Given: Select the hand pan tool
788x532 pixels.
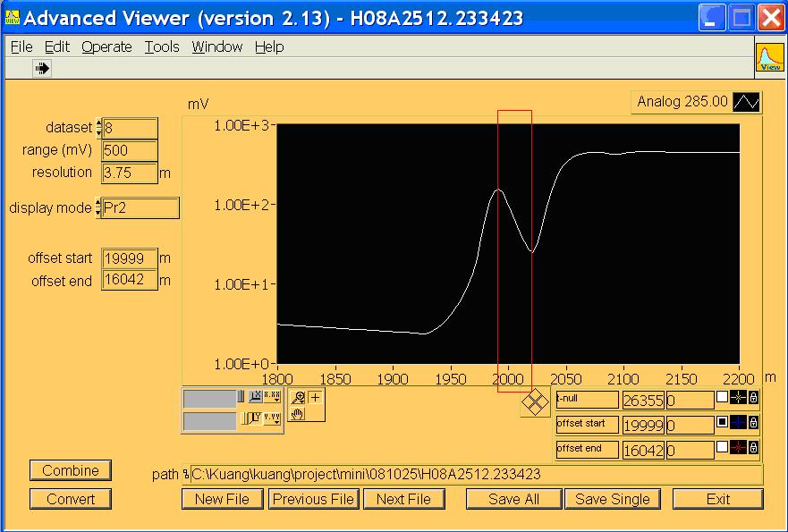Looking at the screenshot, I should (x=299, y=413).
